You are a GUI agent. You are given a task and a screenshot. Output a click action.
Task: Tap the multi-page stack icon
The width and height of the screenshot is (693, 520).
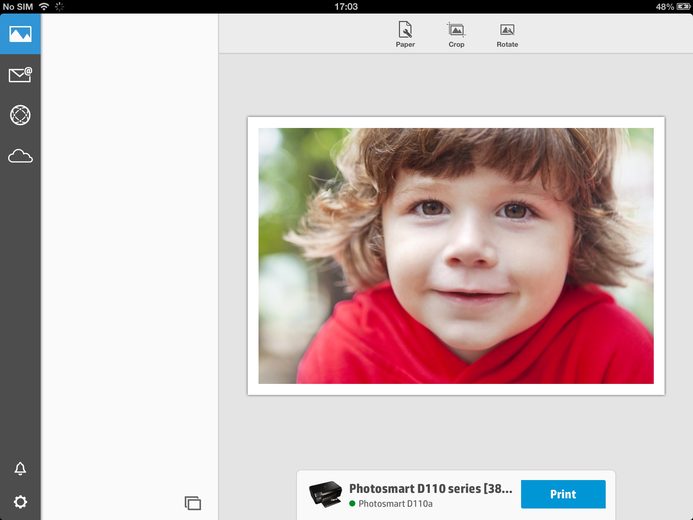coord(193,503)
